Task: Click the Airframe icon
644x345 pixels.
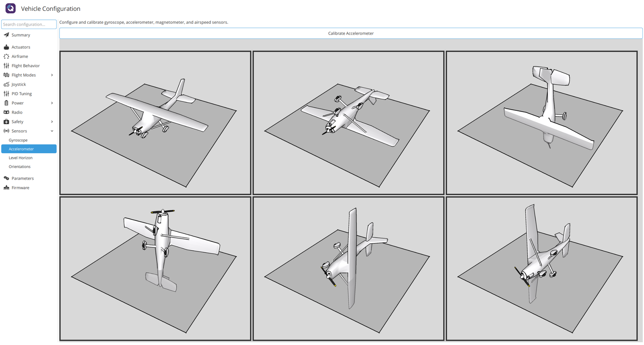Action: click(6, 56)
